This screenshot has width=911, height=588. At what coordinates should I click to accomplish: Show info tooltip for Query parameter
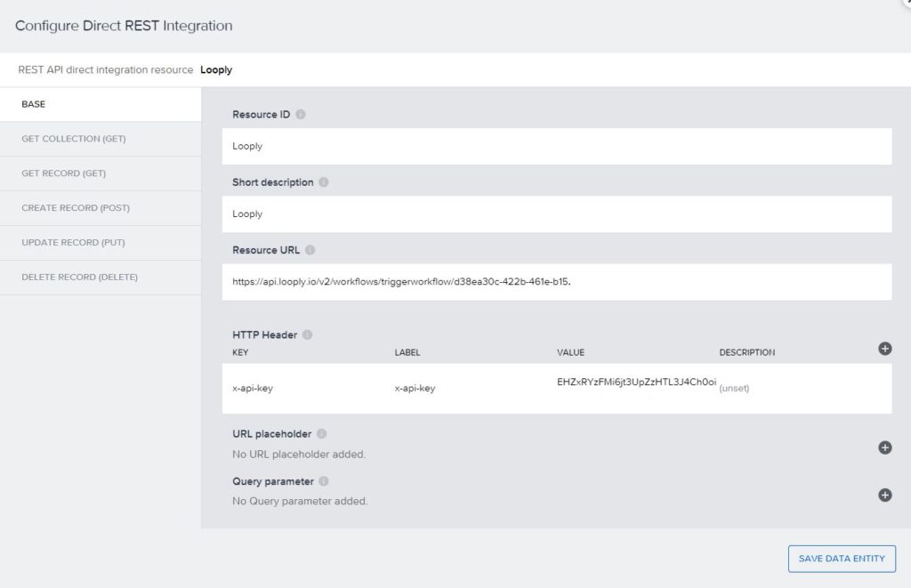[x=324, y=481]
